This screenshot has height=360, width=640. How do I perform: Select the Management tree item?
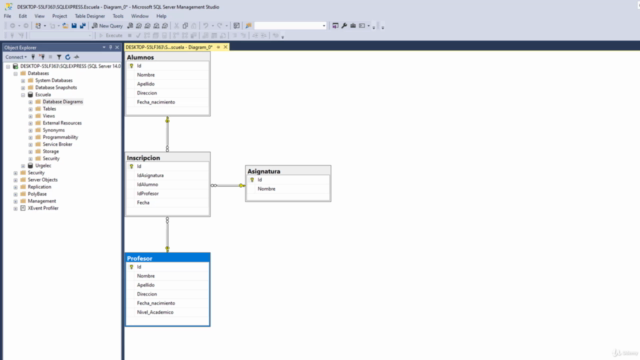pos(42,201)
